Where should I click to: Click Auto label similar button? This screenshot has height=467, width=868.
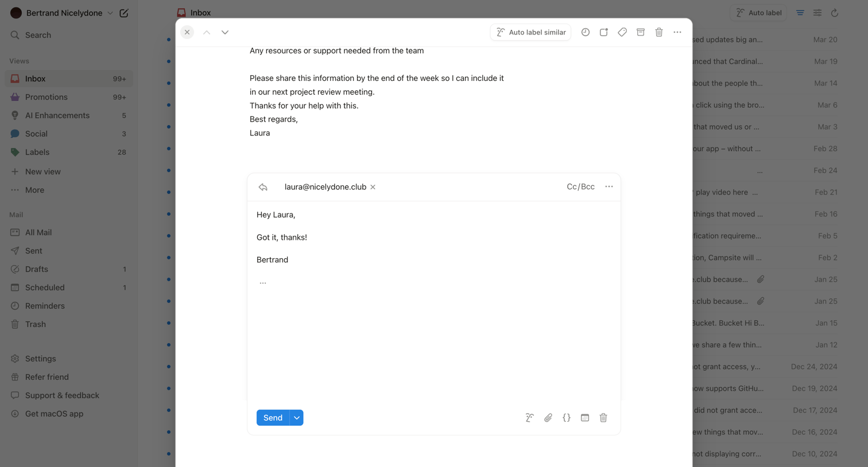coord(530,32)
